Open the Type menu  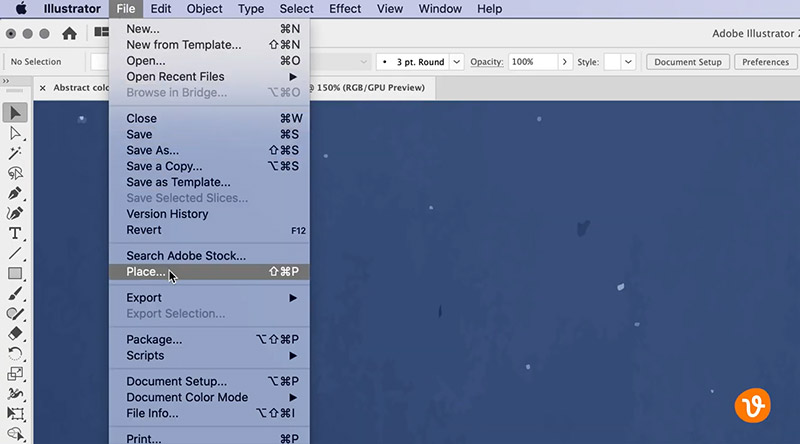[251, 9]
